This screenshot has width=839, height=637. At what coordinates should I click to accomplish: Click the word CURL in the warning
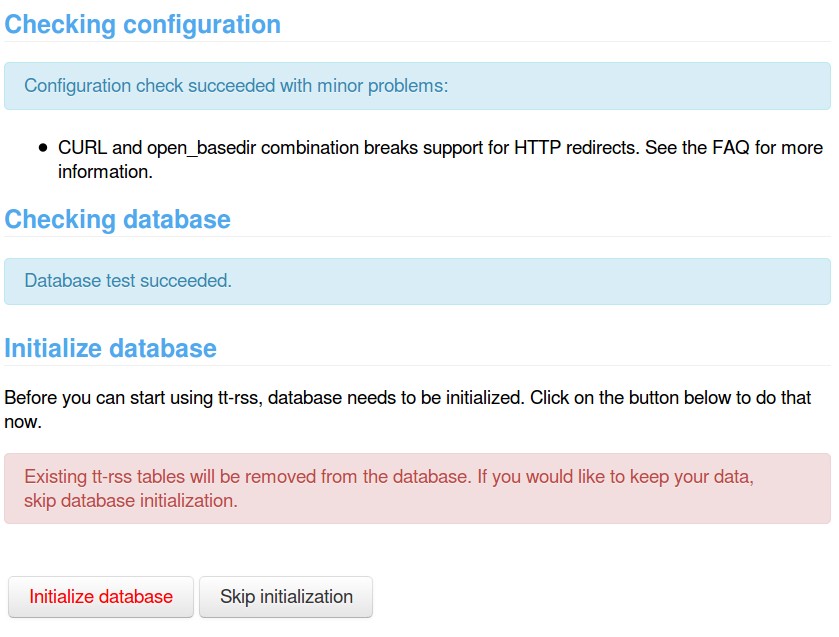(83, 148)
